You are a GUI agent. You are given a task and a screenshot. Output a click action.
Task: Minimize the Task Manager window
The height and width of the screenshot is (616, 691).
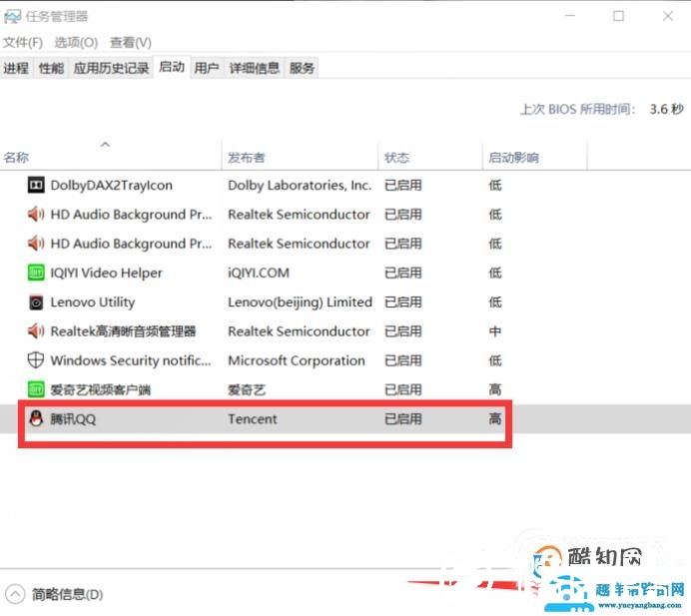coord(570,16)
